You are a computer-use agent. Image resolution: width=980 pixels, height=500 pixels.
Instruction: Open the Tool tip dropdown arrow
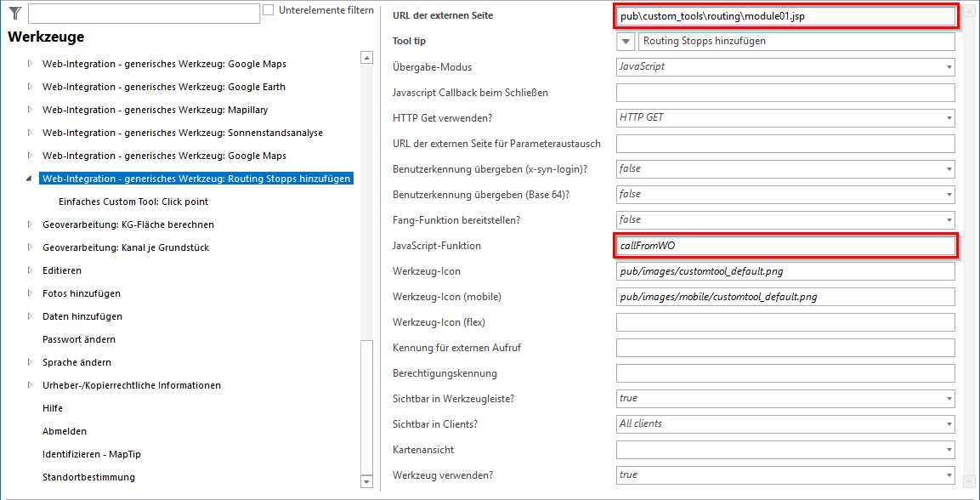coord(626,41)
